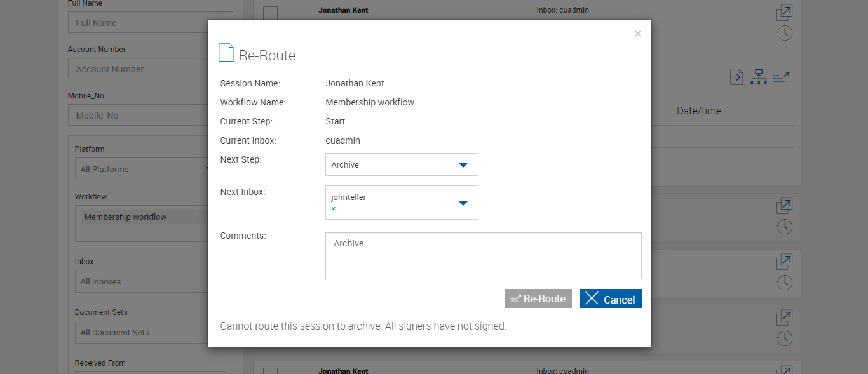Open the Next Step dropdown arrow
The height and width of the screenshot is (374, 868).
click(x=463, y=164)
